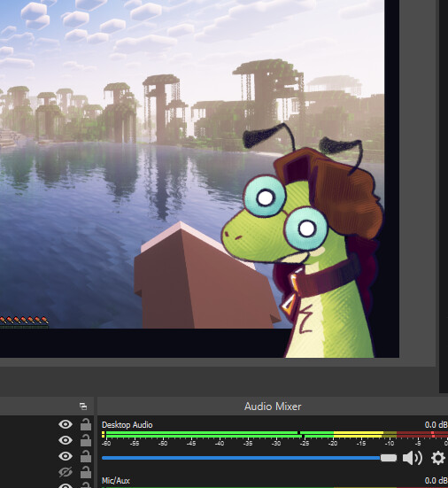Show the hidden source via the crossed-out eye
448x488 pixels.
point(66,472)
